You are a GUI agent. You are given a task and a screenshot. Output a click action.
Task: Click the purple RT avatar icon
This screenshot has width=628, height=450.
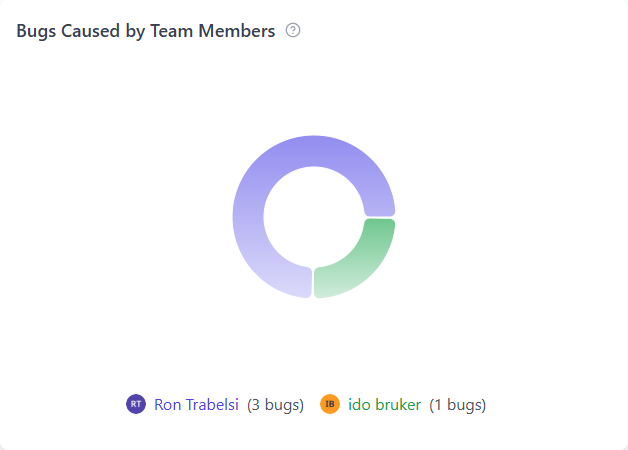136,404
